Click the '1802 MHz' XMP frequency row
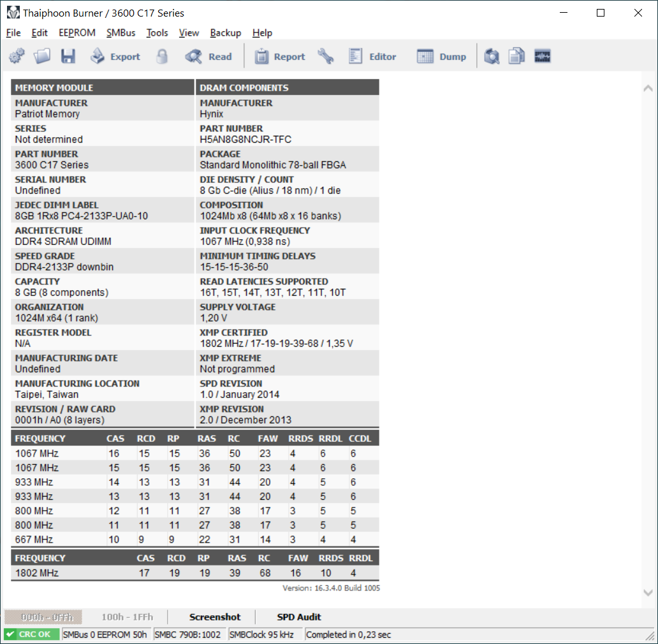 click(195, 573)
